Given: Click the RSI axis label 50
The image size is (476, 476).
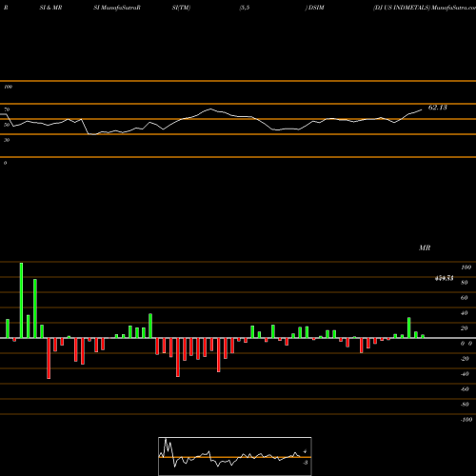Looking at the screenshot, I should coord(7,125).
